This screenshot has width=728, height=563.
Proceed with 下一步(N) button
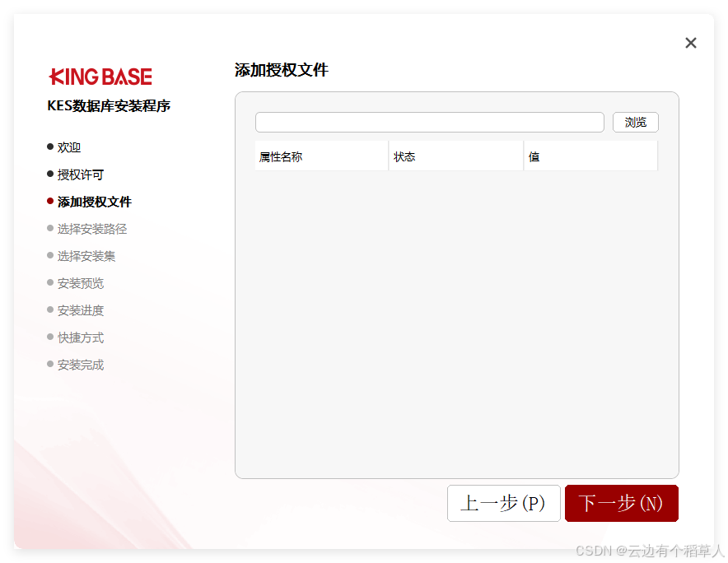pyautogui.click(x=621, y=503)
